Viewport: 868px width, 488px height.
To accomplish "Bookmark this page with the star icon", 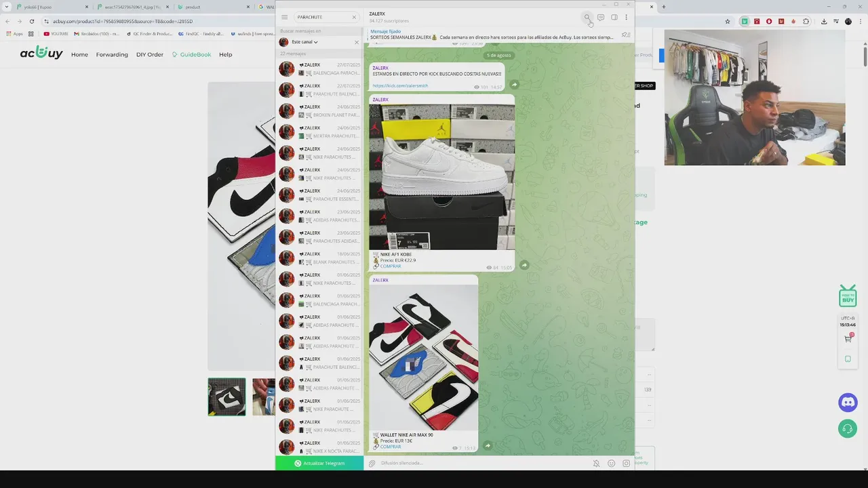I will click(x=728, y=21).
